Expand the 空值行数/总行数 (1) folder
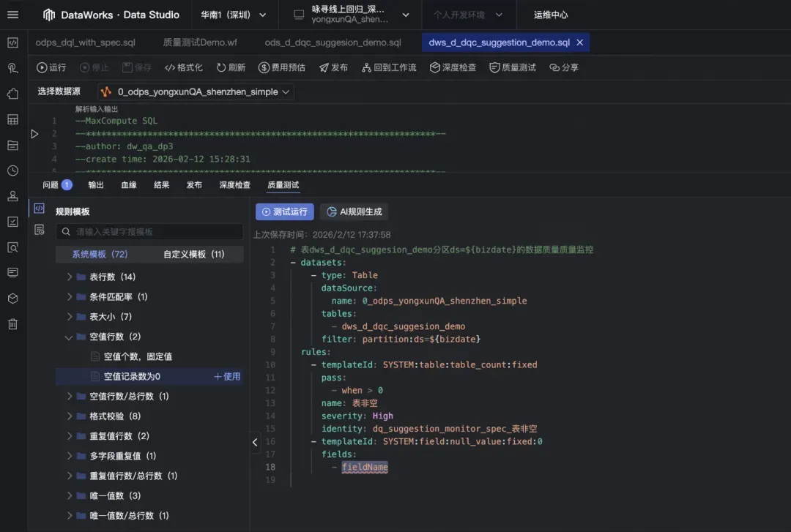The height and width of the screenshot is (532, 791). click(70, 397)
